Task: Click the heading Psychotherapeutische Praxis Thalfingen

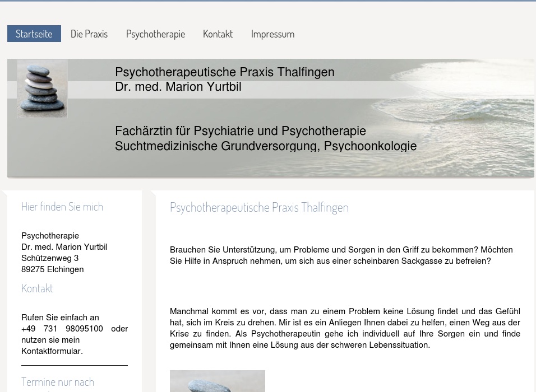Action: (259, 207)
